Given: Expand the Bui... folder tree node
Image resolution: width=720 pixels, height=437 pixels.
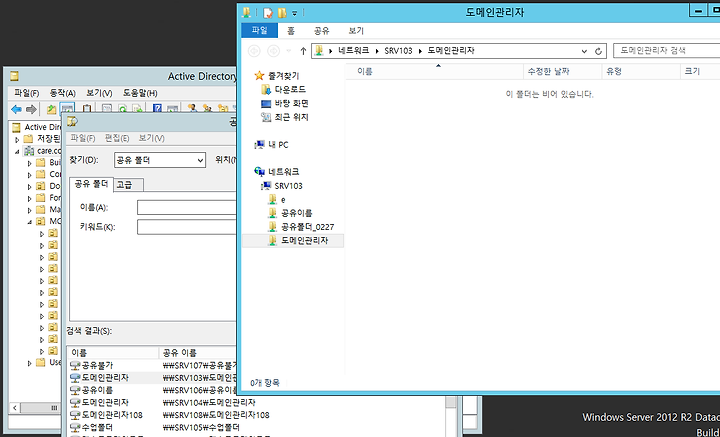Looking at the screenshot, I should [x=29, y=162].
